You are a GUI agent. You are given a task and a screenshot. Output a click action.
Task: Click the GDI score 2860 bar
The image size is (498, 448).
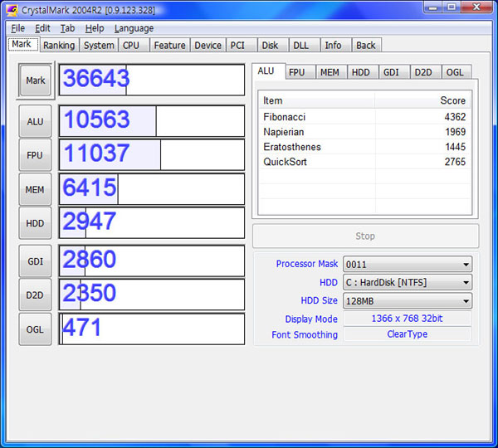[x=152, y=261]
